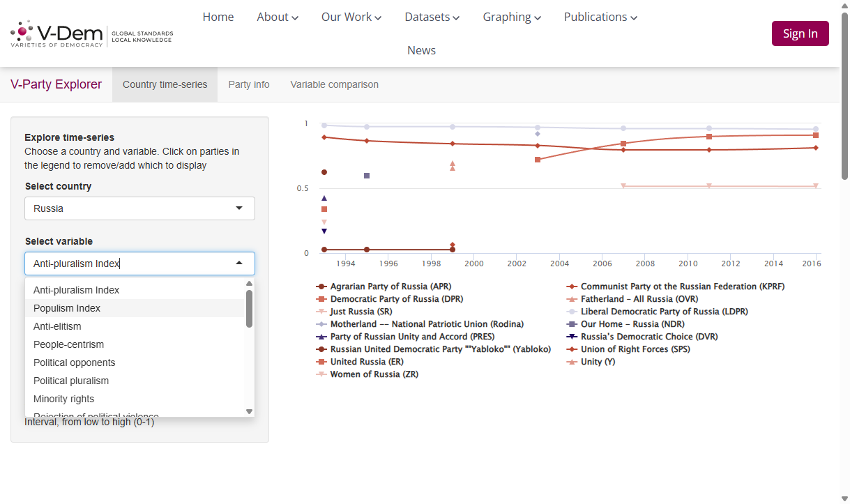Open the Publications dropdown
The height and width of the screenshot is (504, 850).
(600, 17)
